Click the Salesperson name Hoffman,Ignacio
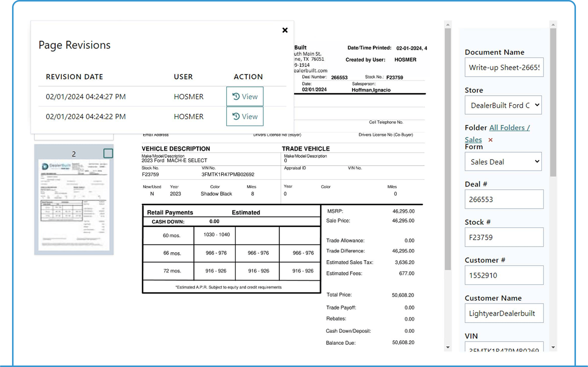The width and height of the screenshot is (588, 367). pyautogui.click(x=371, y=90)
